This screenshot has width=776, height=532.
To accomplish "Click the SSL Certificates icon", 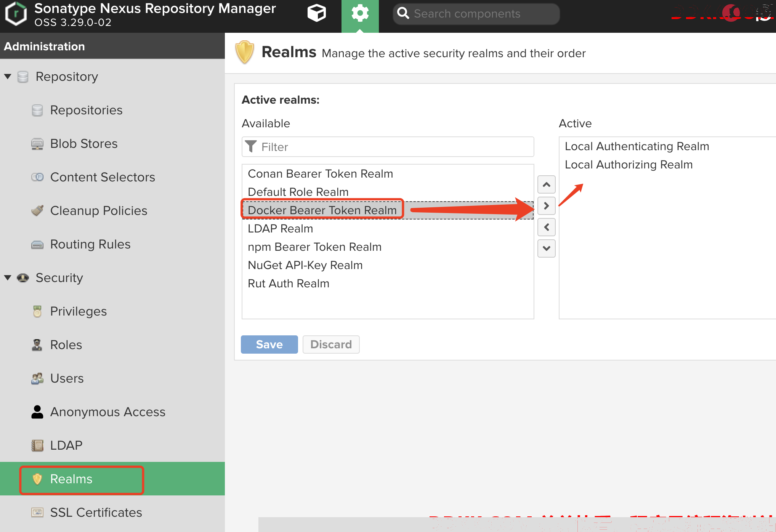I will (x=37, y=512).
